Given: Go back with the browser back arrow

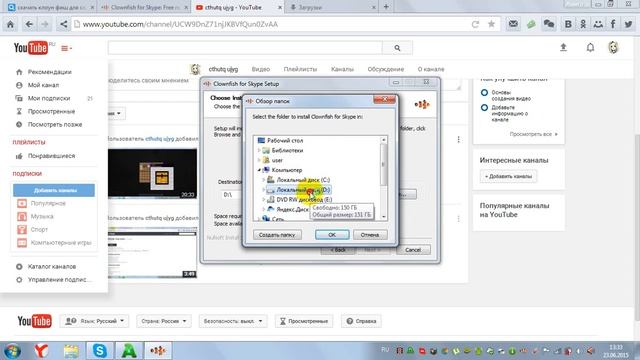Looking at the screenshot, I should [29, 24].
